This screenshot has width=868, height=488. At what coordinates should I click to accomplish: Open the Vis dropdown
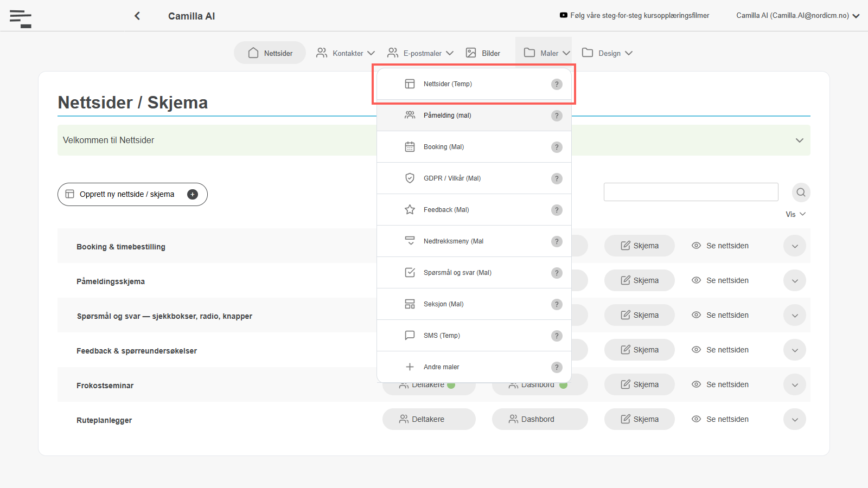(795, 214)
